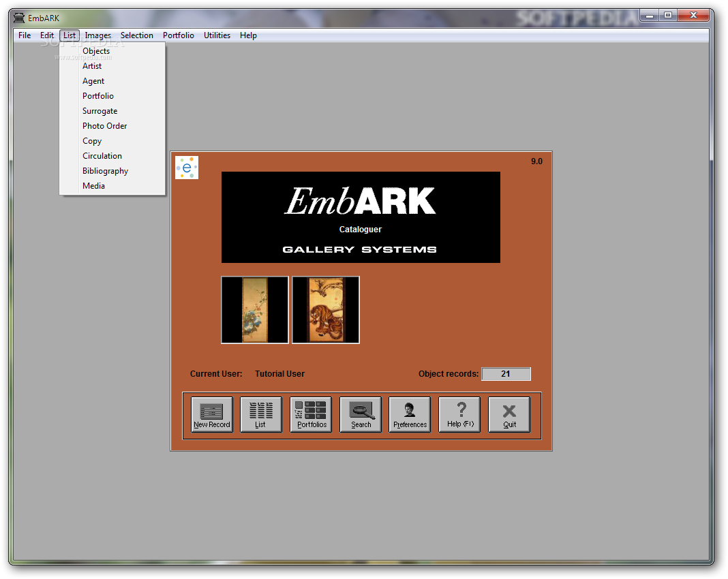
Task: Minimize the EmbARK window
Action: [x=650, y=16]
